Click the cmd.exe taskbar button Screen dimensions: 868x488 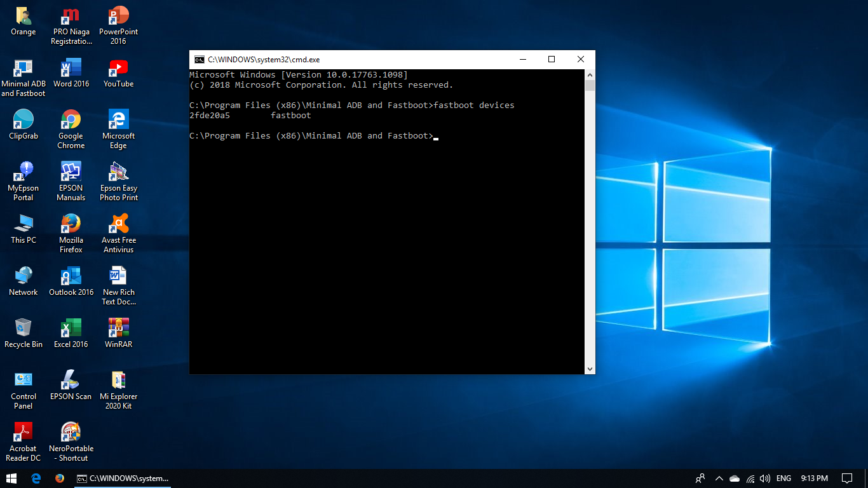[123, 478]
